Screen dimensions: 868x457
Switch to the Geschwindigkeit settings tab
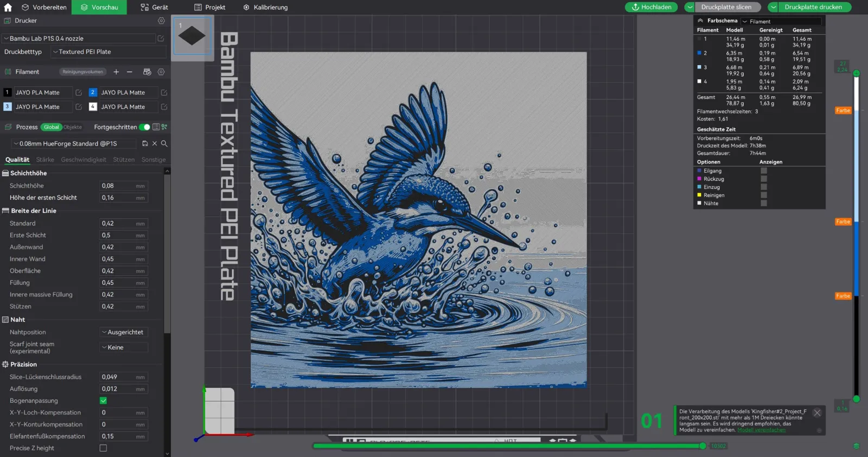[84, 160]
